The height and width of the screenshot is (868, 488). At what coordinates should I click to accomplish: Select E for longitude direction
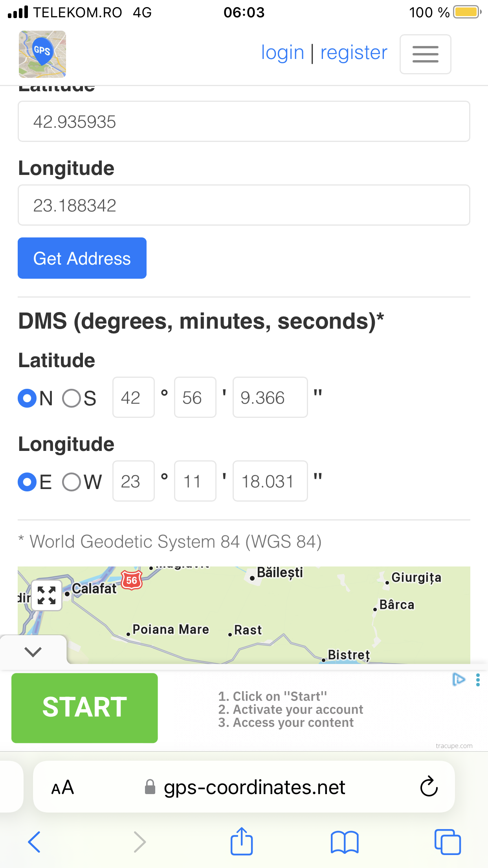(x=28, y=482)
